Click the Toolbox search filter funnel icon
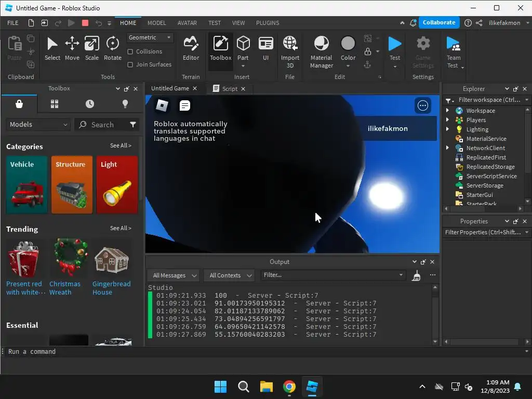The height and width of the screenshot is (399, 532). click(133, 125)
